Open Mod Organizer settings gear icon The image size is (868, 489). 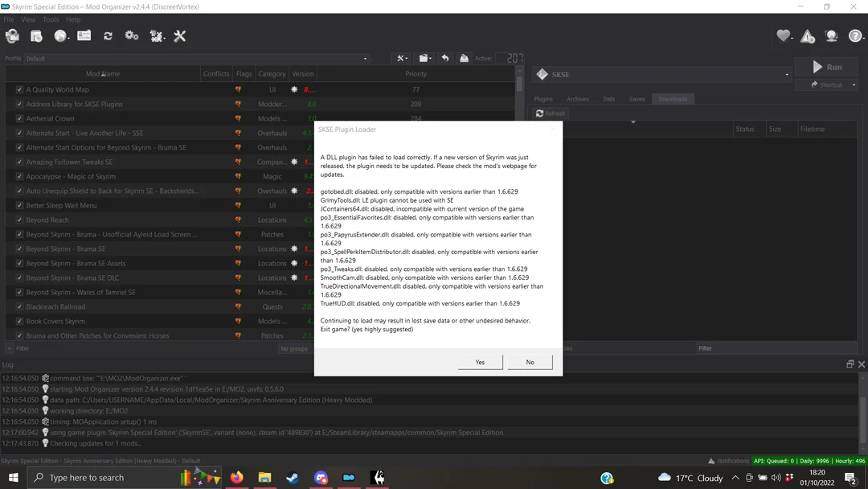point(130,36)
